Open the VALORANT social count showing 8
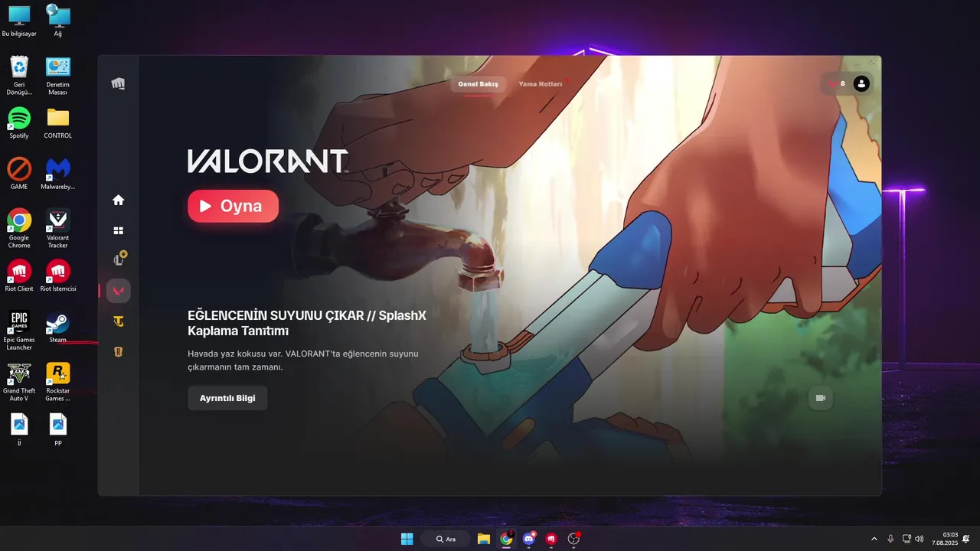 pos(837,83)
